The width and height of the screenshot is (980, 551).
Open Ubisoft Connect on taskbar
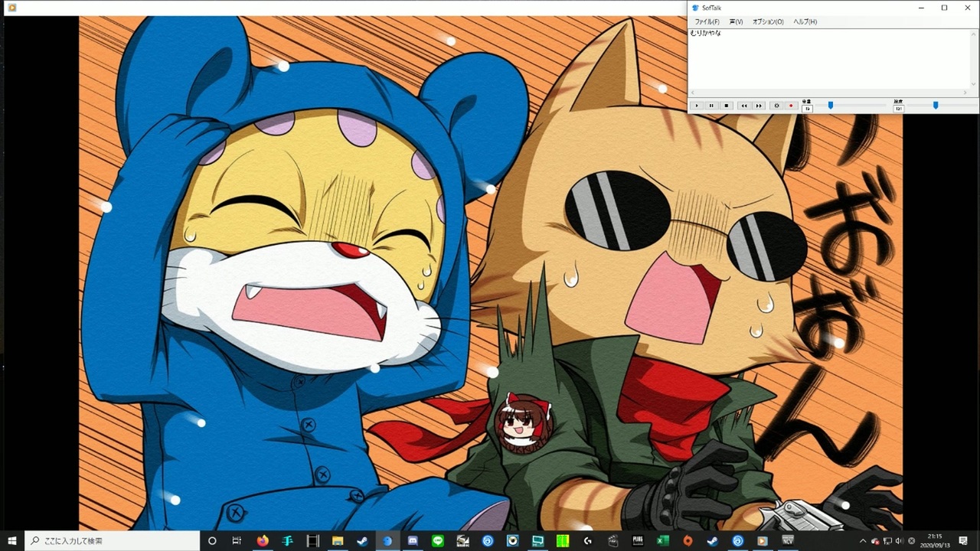click(x=737, y=541)
